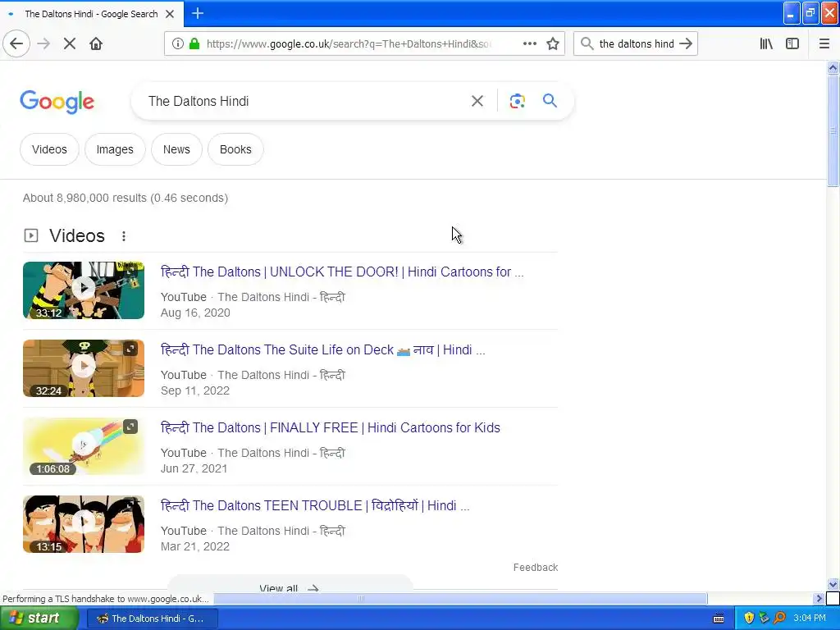The height and width of the screenshot is (630, 840).
Task: Play the 32:24 pirate video thumbnail
Action: [x=84, y=368]
